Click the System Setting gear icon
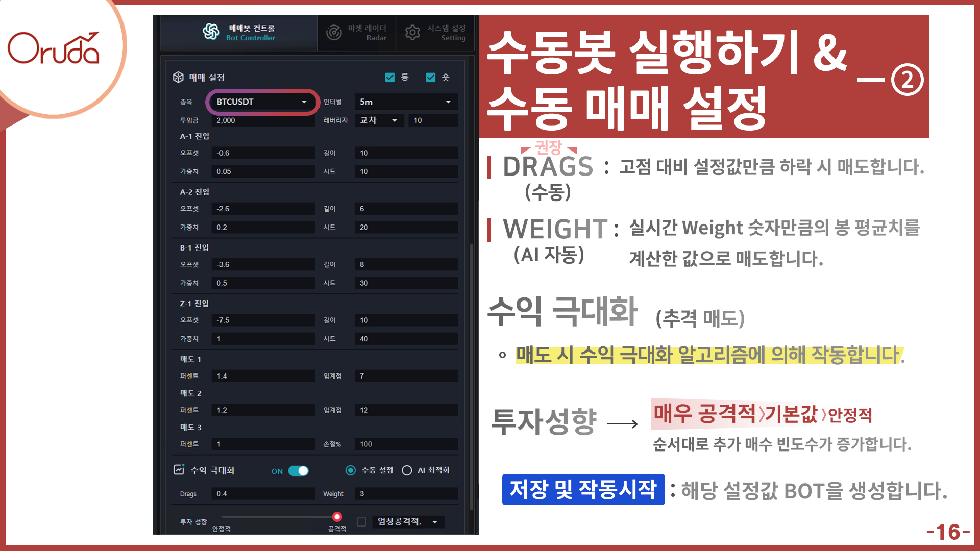The image size is (980, 551). point(412,33)
